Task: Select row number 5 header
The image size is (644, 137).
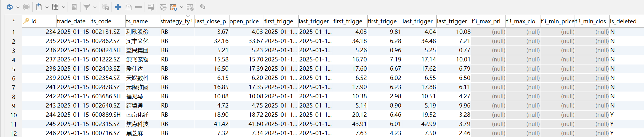Action: [x=14, y=69]
